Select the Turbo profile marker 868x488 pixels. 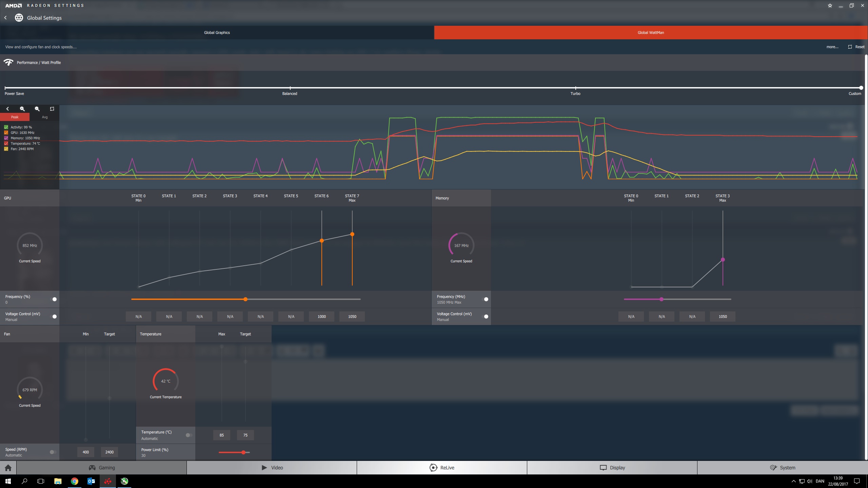tap(575, 88)
